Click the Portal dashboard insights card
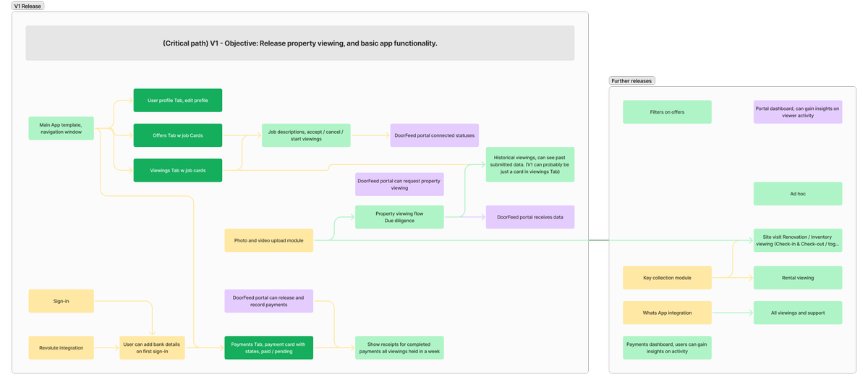The height and width of the screenshot is (385, 868). pyautogui.click(x=798, y=112)
